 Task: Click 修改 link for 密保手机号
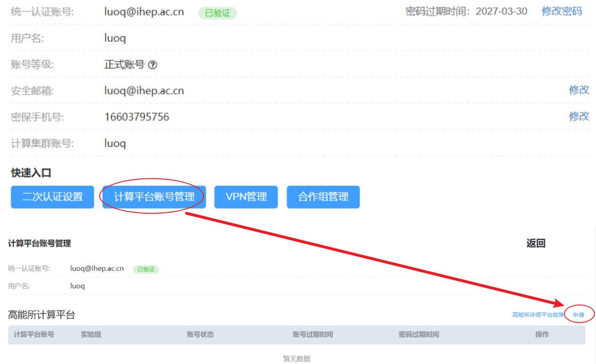pyautogui.click(x=579, y=116)
